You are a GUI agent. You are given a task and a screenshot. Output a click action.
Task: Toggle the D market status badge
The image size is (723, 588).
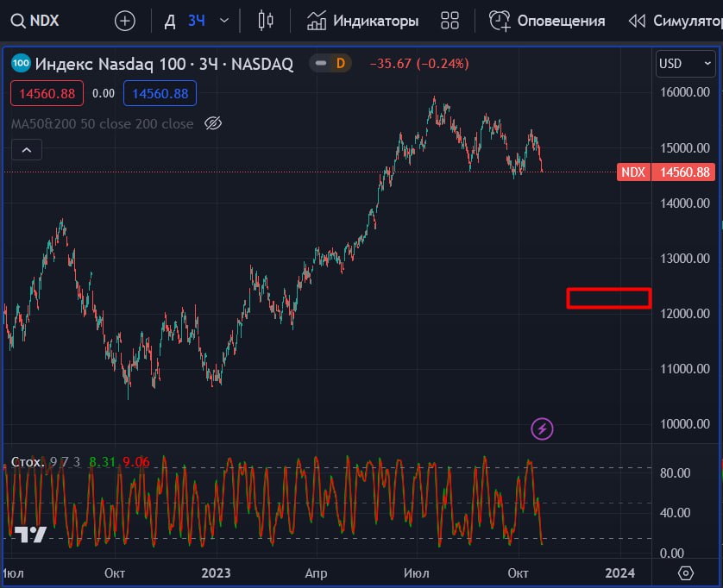point(330,63)
